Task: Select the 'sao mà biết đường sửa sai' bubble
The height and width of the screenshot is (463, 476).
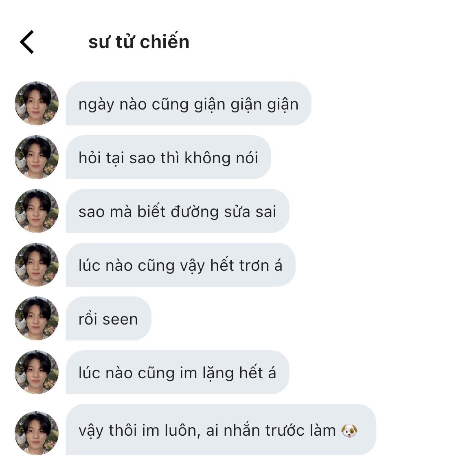Action: (x=178, y=211)
